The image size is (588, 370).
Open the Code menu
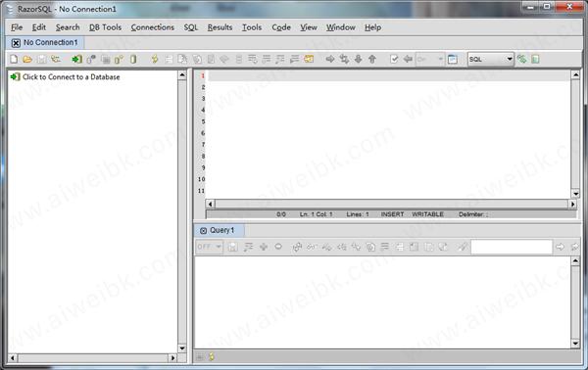click(x=281, y=27)
